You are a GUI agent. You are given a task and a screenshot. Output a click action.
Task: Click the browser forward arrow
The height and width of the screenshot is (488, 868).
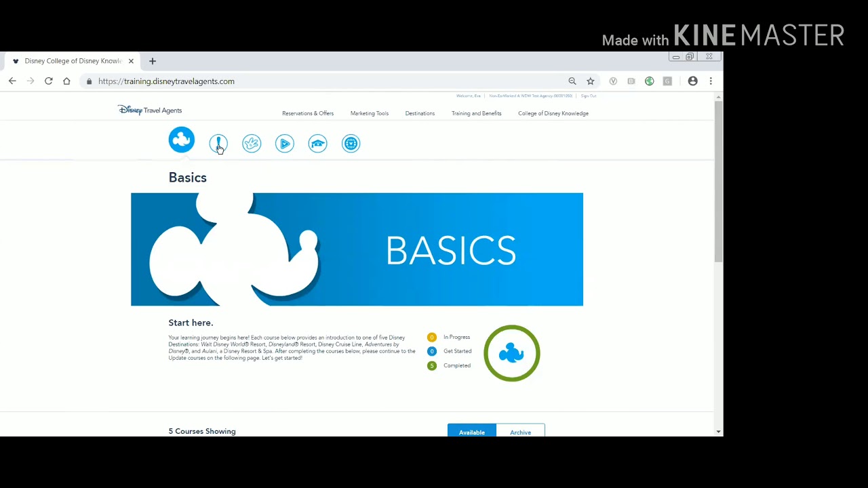click(31, 81)
